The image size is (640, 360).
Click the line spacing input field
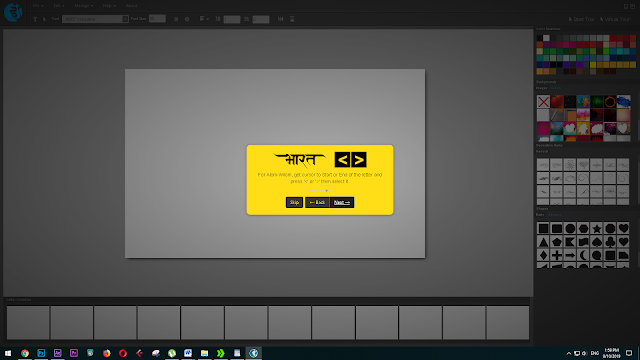[232, 19]
